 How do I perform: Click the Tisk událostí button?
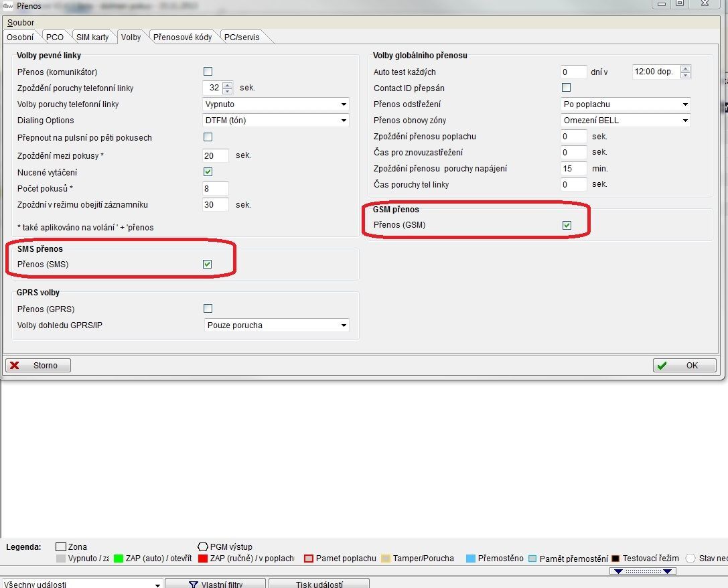319,584
